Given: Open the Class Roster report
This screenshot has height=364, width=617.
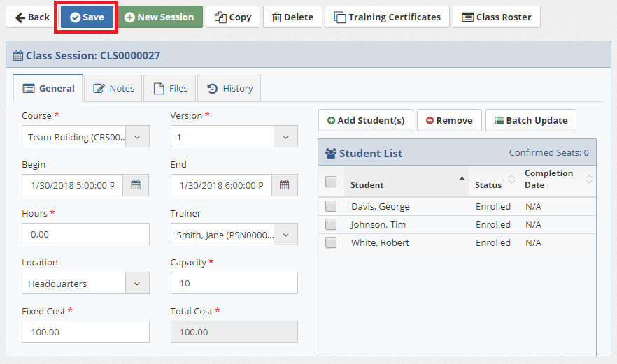Looking at the screenshot, I should [496, 17].
